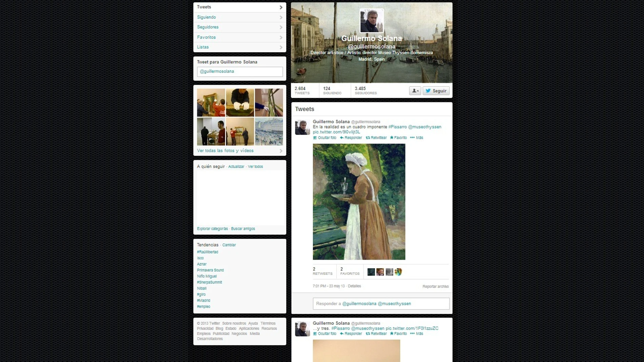The width and height of the screenshot is (644, 362).
Task: Click Ocultar foto on second tweet
Action: click(x=325, y=334)
